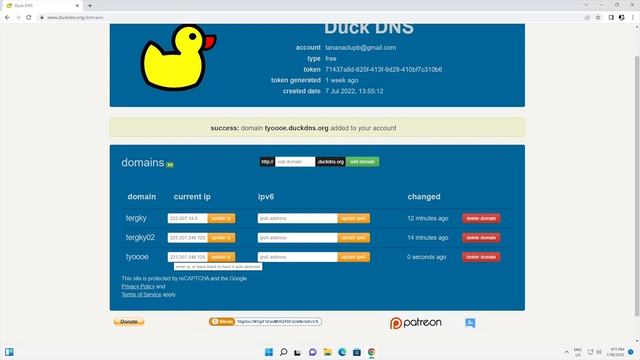The width and height of the screenshot is (640, 360).
Task: Click the bitcoin address text box
Action: click(278, 322)
